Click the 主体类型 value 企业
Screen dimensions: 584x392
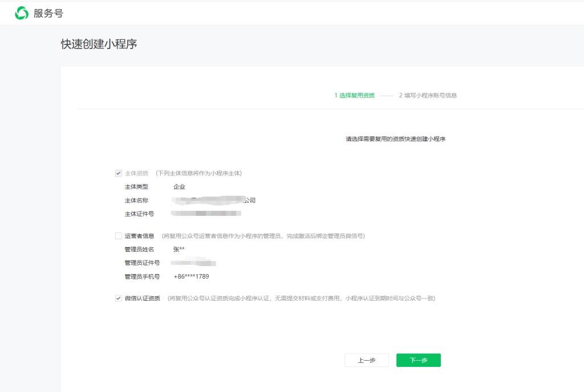[179, 187]
